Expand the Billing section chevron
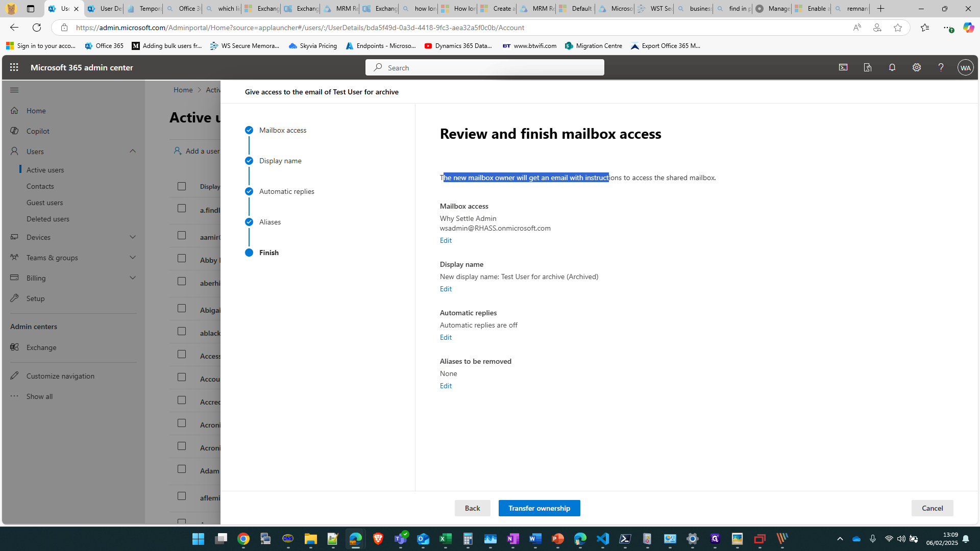The height and width of the screenshot is (551, 980). [133, 278]
